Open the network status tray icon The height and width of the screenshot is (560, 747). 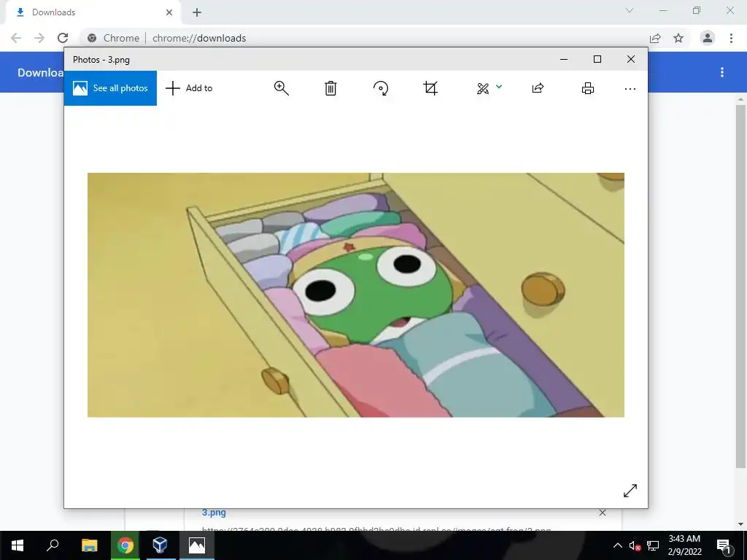click(653, 545)
